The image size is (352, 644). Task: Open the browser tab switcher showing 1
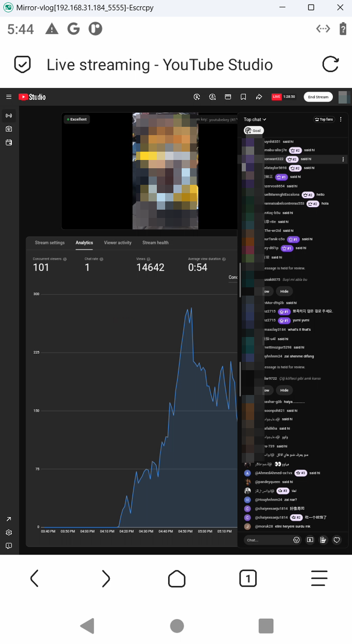tap(248, 578)
